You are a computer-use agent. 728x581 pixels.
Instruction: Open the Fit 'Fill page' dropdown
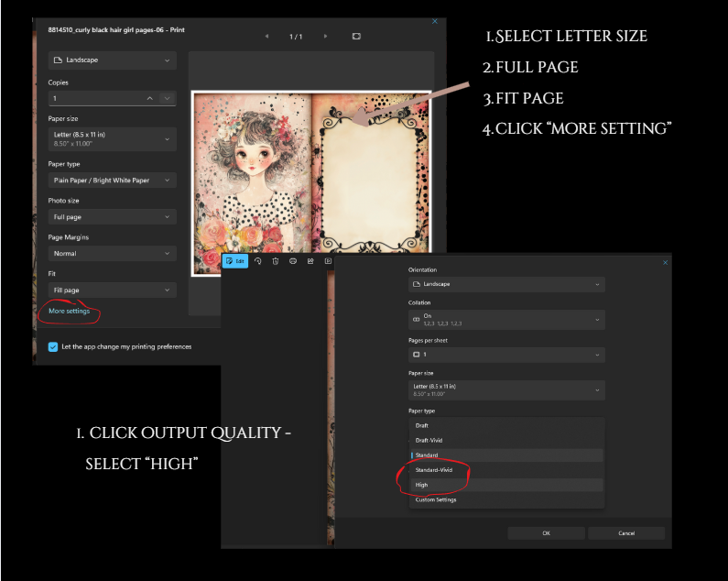(113, 290)
